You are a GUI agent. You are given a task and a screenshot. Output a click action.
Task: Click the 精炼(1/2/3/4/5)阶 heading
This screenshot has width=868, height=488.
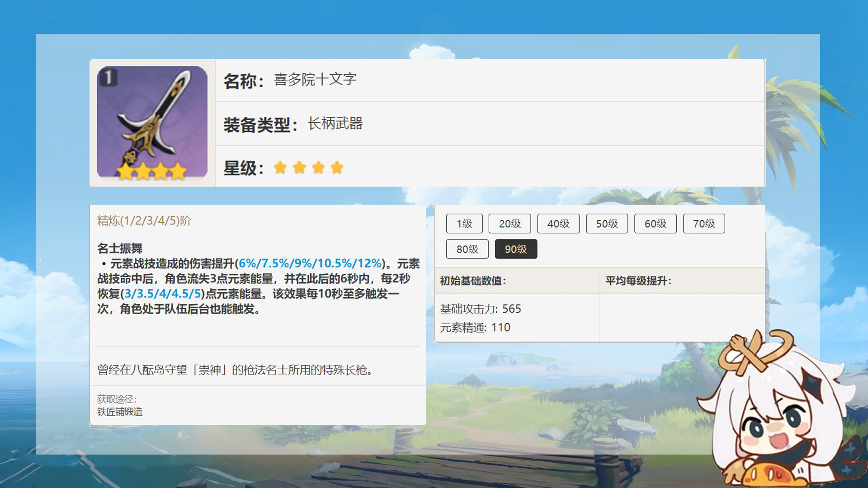tap(144, 221)
